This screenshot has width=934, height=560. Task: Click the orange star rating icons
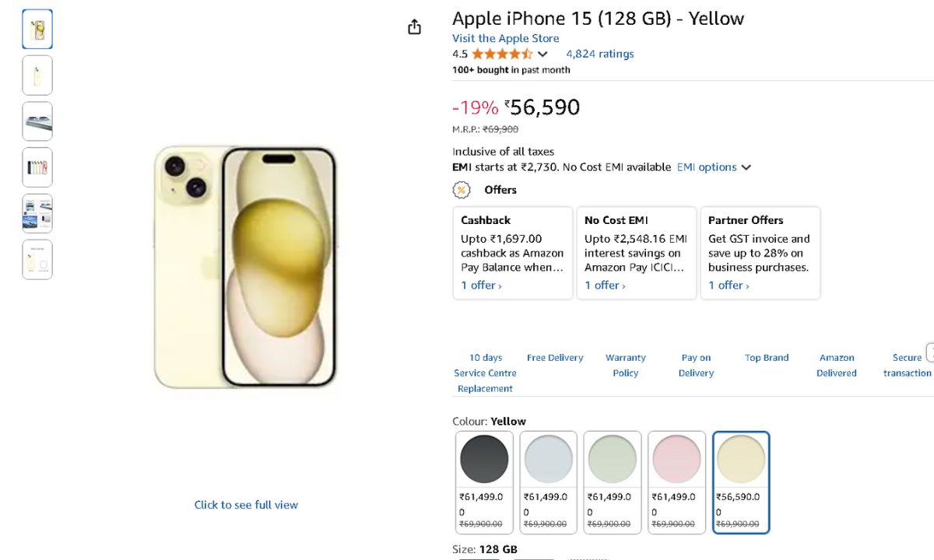[501, 54]
